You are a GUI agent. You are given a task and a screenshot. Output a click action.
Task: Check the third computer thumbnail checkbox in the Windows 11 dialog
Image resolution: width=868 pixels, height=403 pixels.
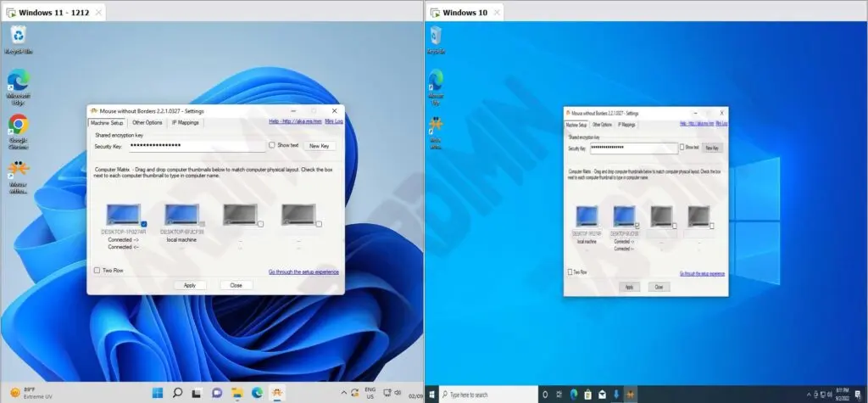click(x=260, y=224)
